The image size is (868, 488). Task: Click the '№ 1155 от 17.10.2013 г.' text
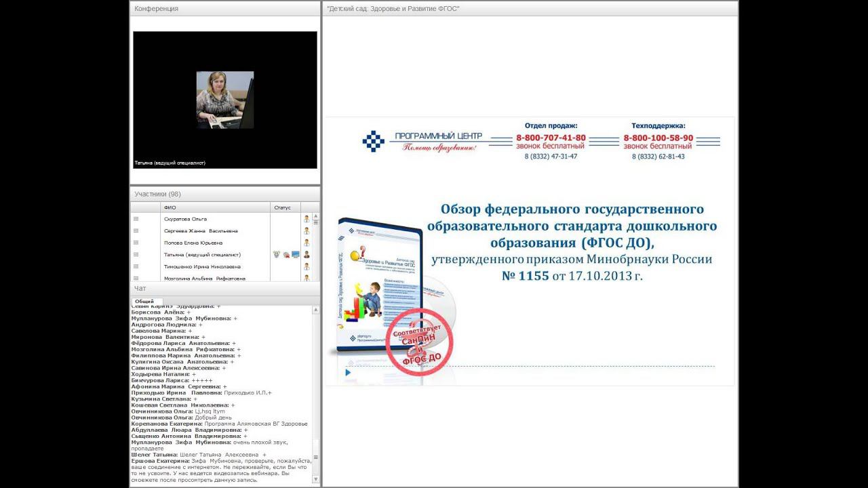[x=572, y=276]
